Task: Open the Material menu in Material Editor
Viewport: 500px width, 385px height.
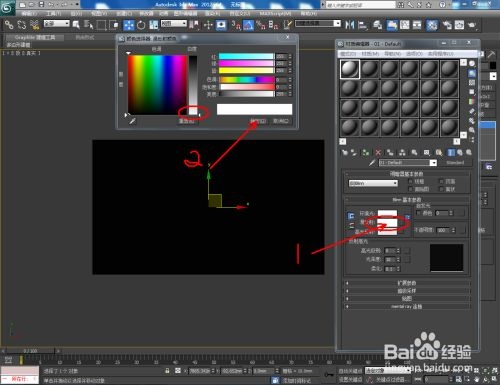Action: [x=370, y=54]
